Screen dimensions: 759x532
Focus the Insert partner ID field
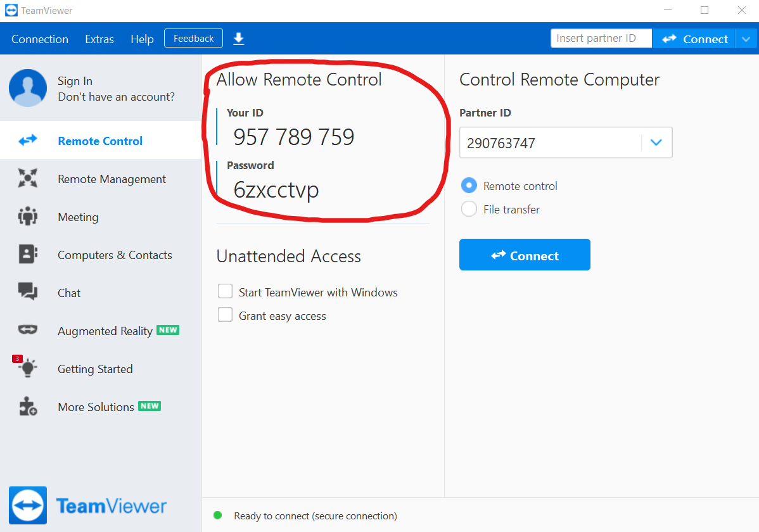tap(601, 38)
